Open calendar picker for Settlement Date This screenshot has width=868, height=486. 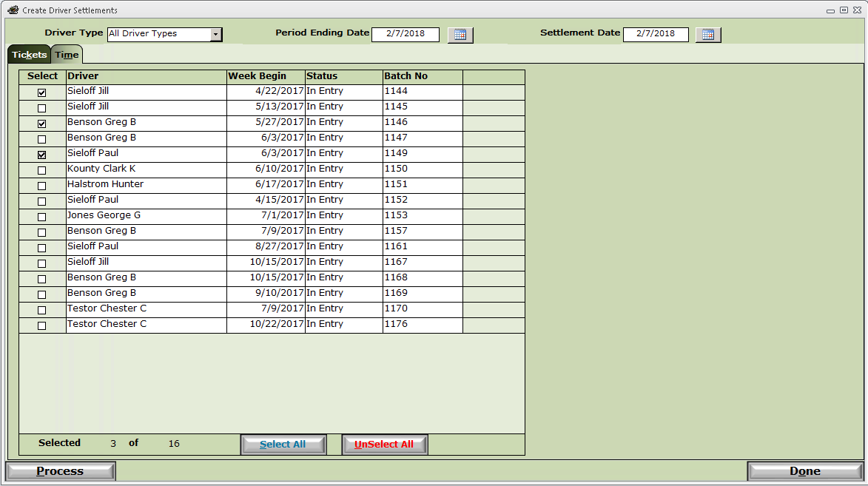click(708, 34)
